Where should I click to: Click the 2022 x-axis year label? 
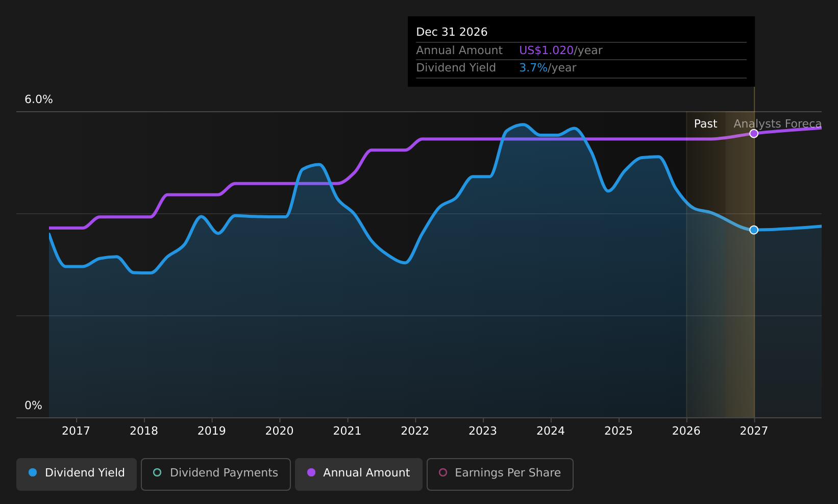[415, 431]
